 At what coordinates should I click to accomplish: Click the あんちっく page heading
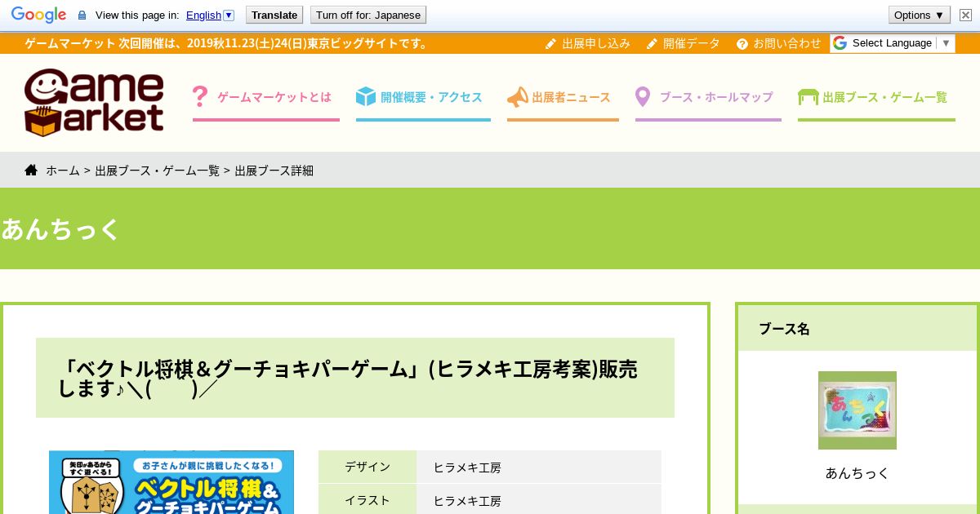point(60,228)
